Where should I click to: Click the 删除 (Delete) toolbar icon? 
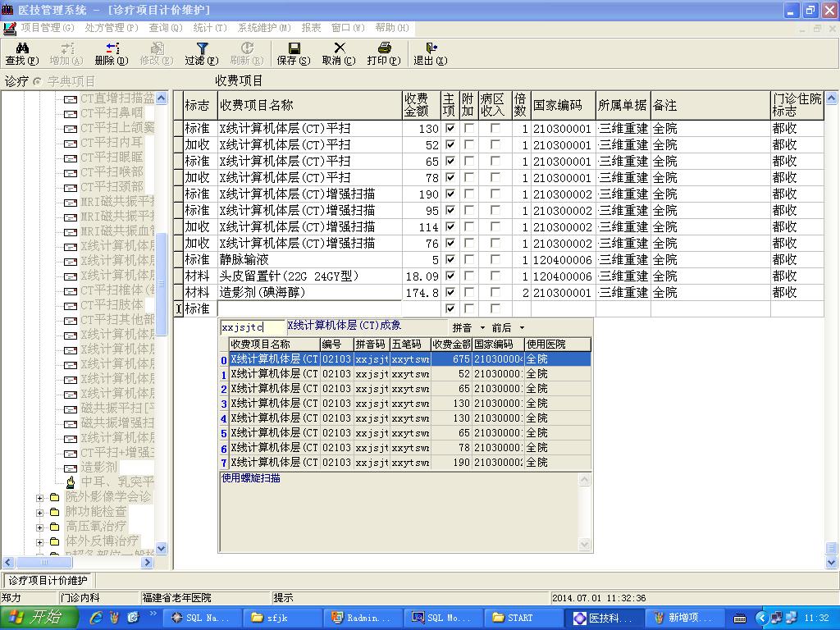coord(111,54)
